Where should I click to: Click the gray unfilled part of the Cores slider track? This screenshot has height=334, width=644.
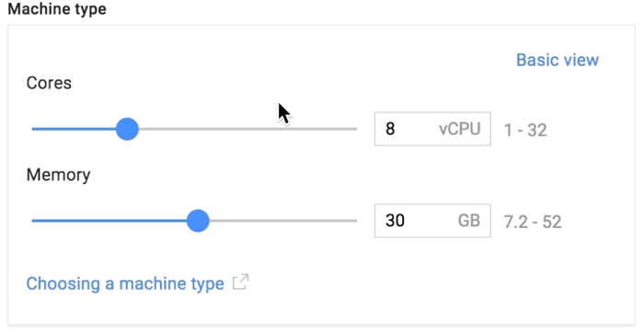click(x=247, y=129)
